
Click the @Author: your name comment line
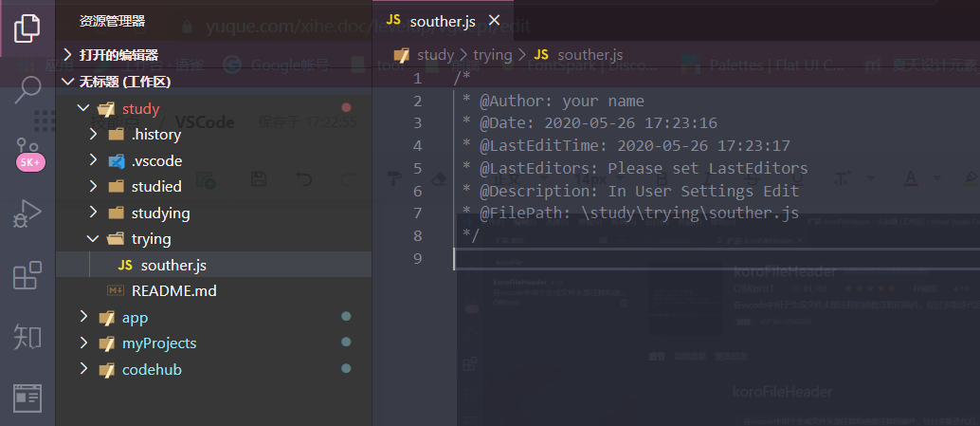[x=554, y=102]
